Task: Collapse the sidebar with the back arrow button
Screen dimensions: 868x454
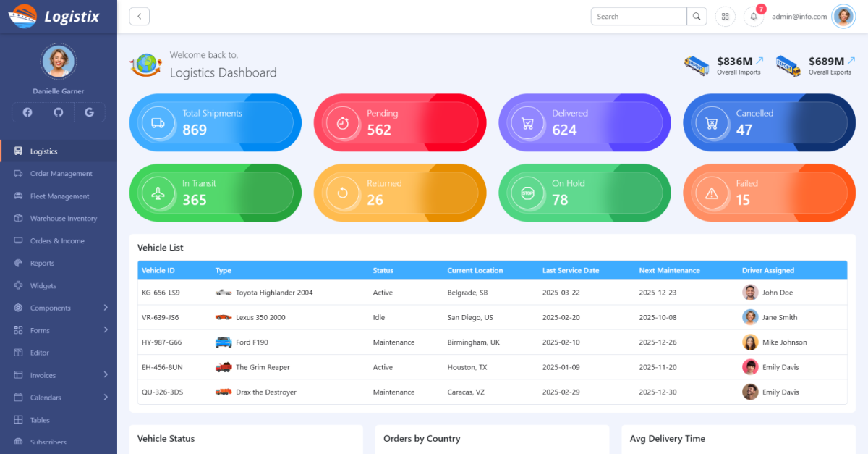Action: (140, 17)
